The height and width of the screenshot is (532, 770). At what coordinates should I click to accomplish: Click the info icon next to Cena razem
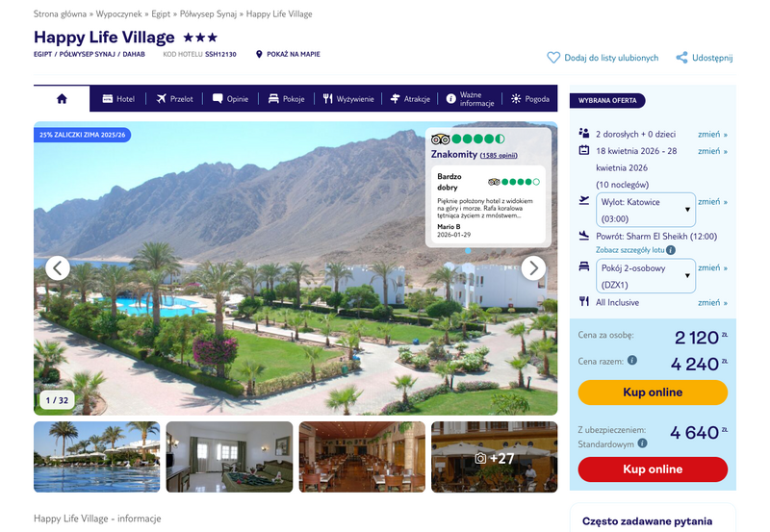632,360
